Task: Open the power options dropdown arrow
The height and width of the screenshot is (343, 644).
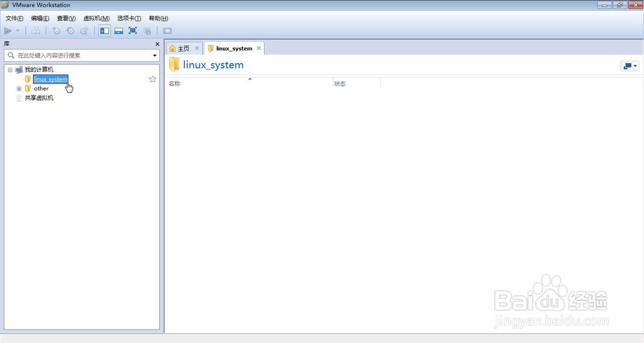Action: pyautogui.click(x=17, y=31)
